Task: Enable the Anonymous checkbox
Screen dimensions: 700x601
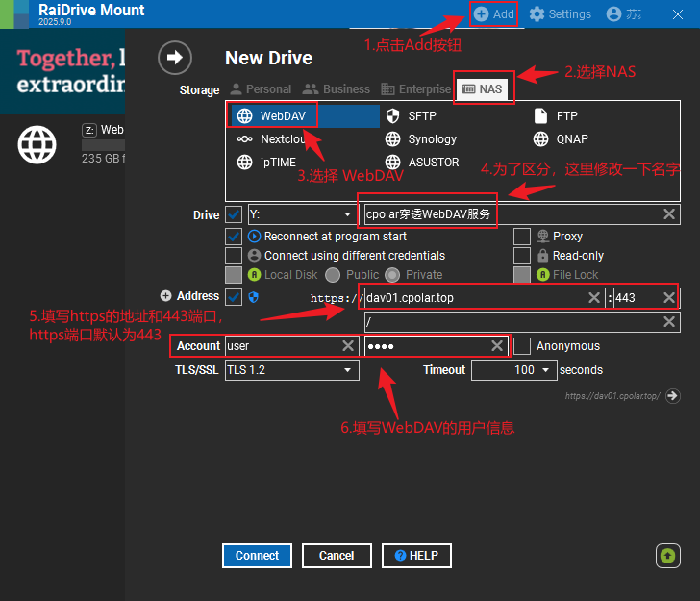Action: pos(522,346)
